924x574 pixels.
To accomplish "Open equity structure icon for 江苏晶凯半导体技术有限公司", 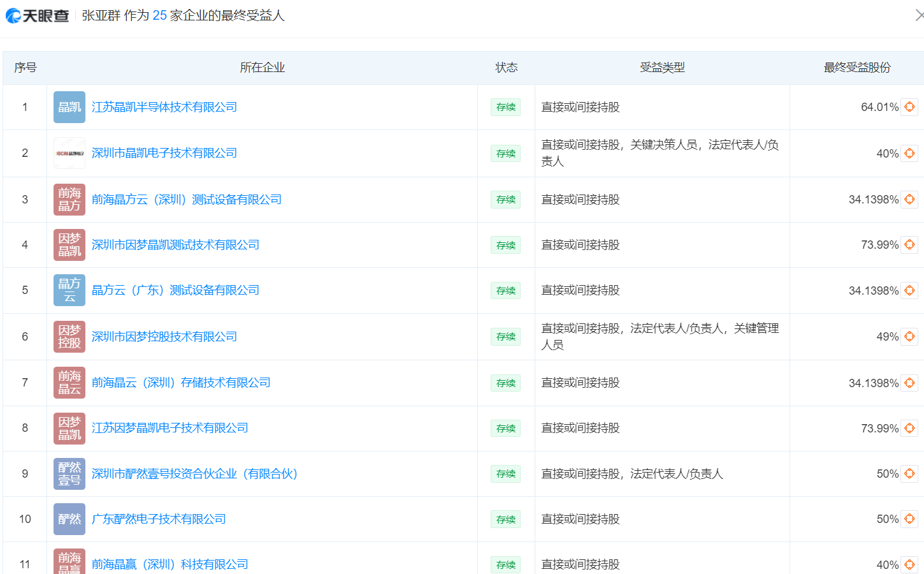I will pos(909,107).
